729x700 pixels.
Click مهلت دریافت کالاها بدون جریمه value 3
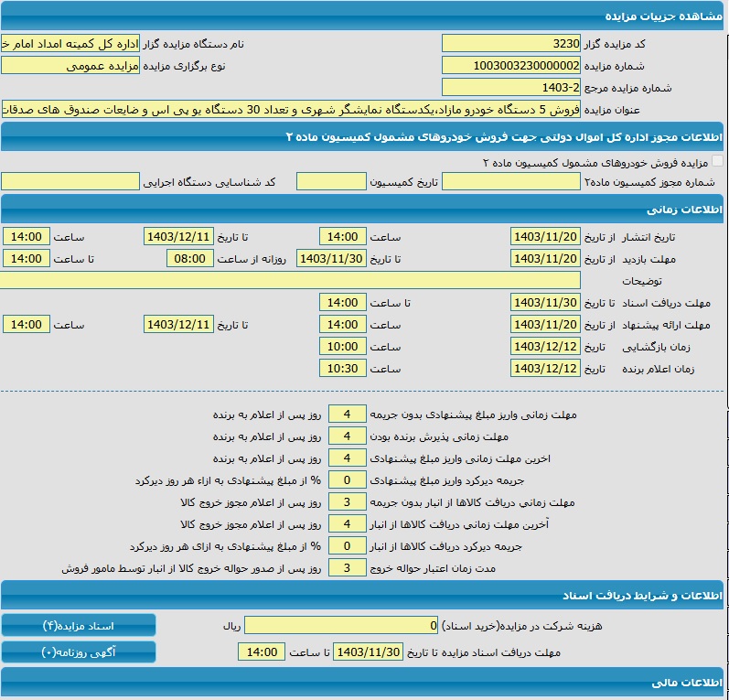pyautogui.click(x=348, y=501)
